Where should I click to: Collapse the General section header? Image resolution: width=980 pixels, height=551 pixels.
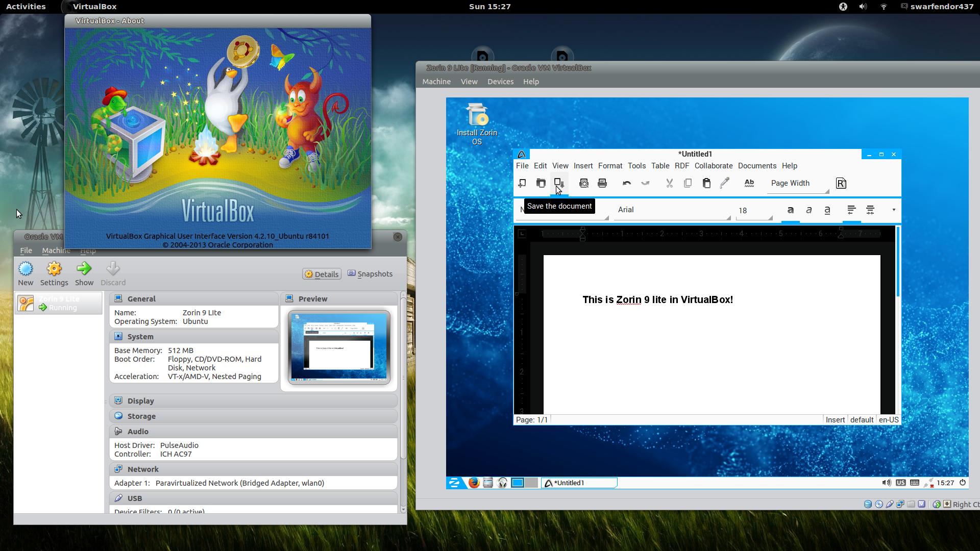click(x=193, y=299)
